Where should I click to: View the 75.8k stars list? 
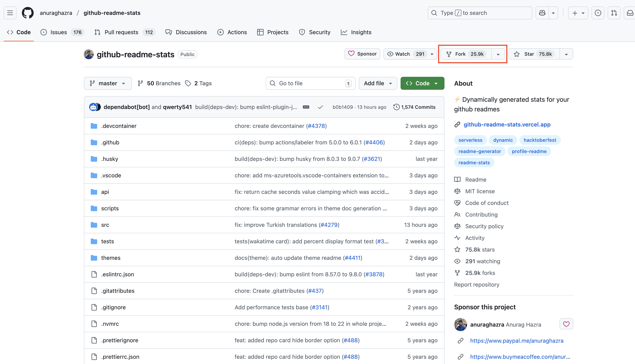(x=480, y=250)
